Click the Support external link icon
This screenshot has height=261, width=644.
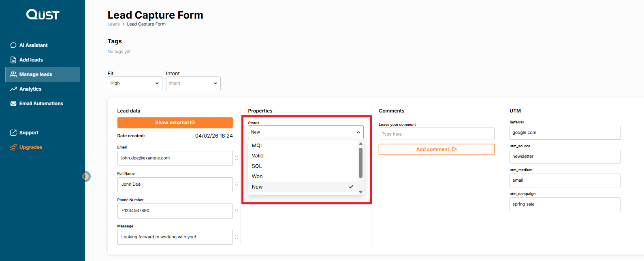(13, 133)
